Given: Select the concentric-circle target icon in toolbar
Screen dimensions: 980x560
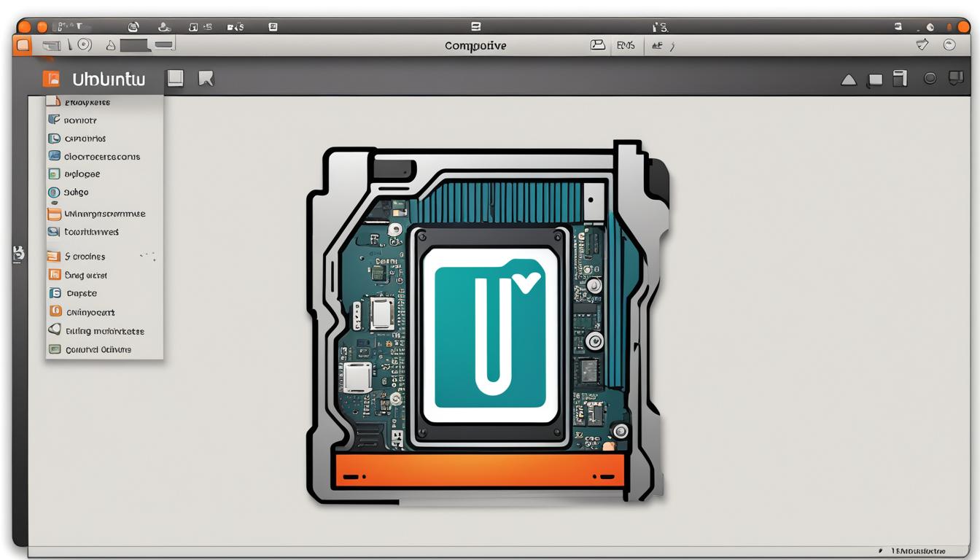Looking at the screenshot, I should click(x=85, y=44).
